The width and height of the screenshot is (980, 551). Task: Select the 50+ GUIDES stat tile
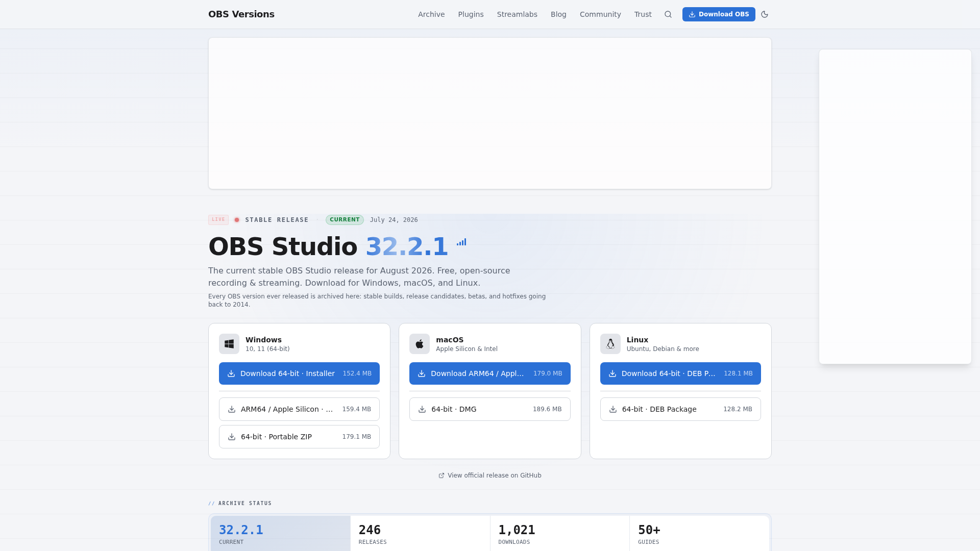[699, 534]
